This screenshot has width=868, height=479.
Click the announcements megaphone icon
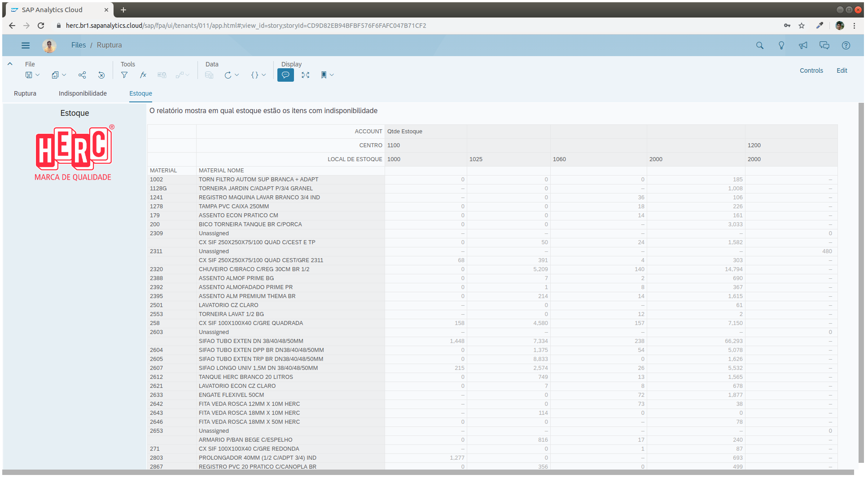(803, 45)
